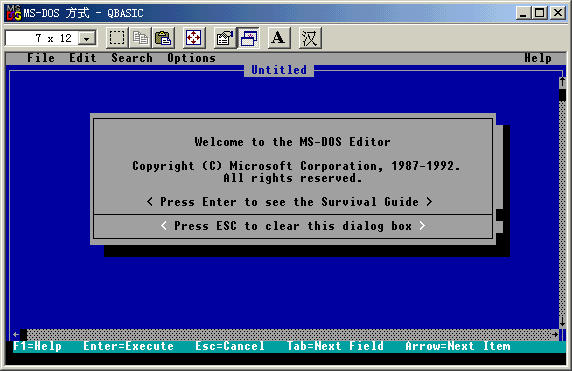Click the horizontal scrollbar right arrow
This screenshot has width=572, height=371.
pos(555,334)
